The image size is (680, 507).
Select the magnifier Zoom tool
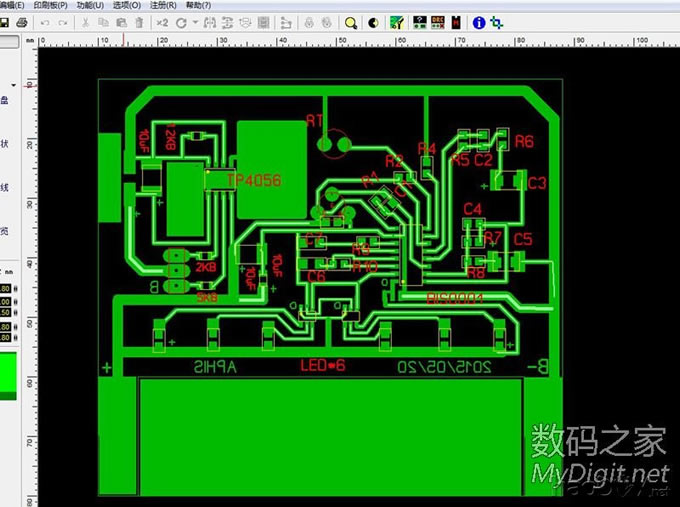pyautogui.click(x=351, y=22)
